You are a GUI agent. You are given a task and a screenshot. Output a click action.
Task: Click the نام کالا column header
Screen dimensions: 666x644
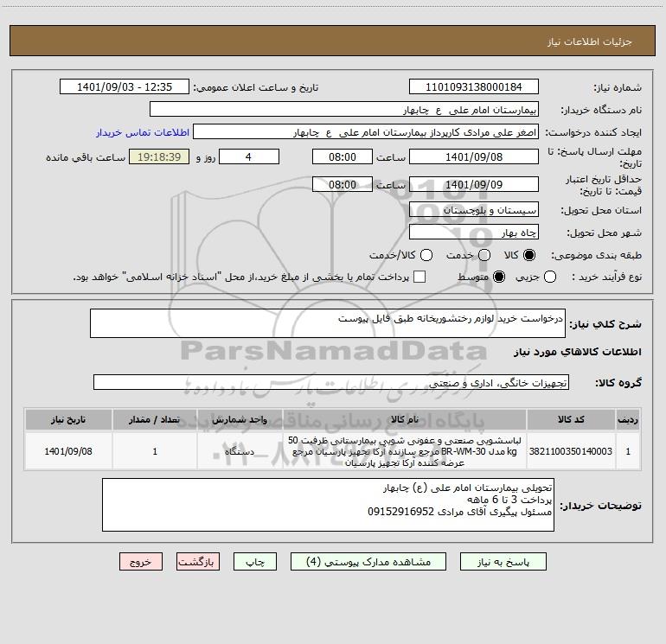tap(405, 419)
